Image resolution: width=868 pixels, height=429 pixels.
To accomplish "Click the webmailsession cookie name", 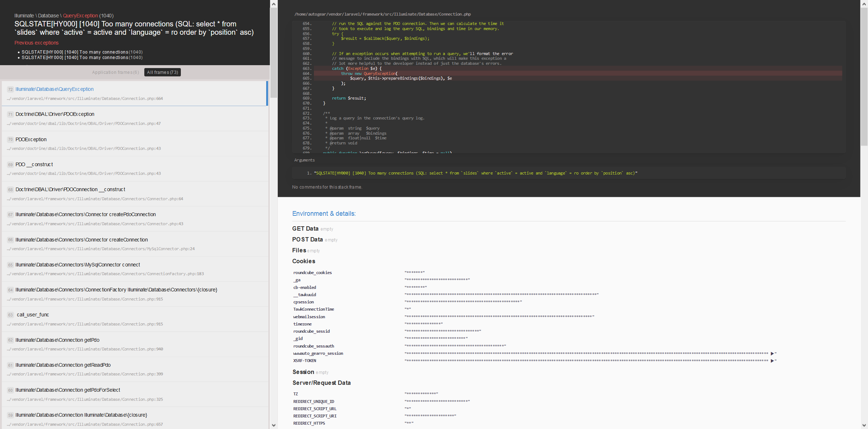I will point(309,317).
